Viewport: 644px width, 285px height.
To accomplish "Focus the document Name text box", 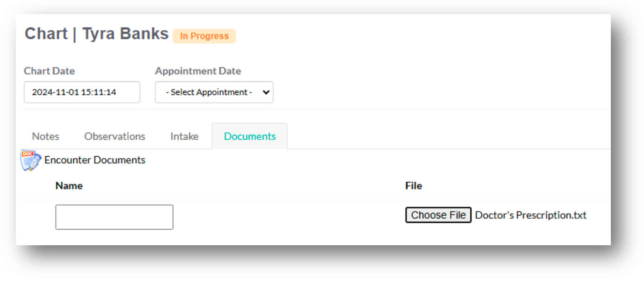I will 114,217.
